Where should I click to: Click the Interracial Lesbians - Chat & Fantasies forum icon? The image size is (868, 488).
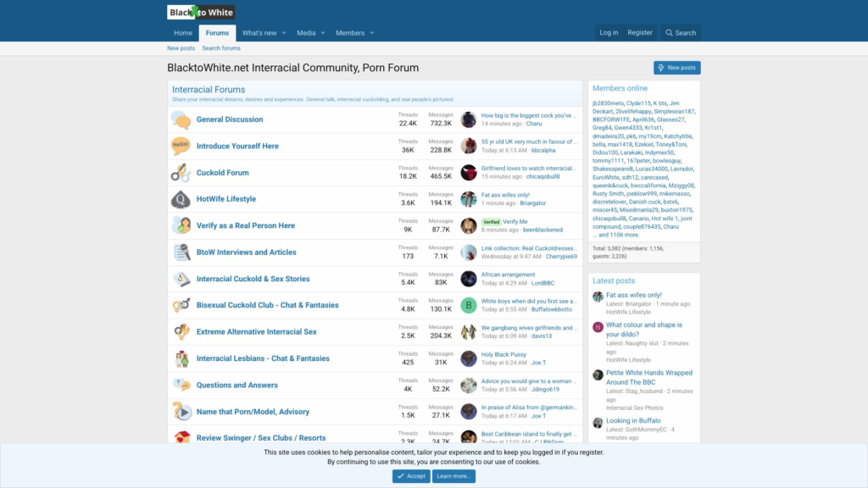181,358
